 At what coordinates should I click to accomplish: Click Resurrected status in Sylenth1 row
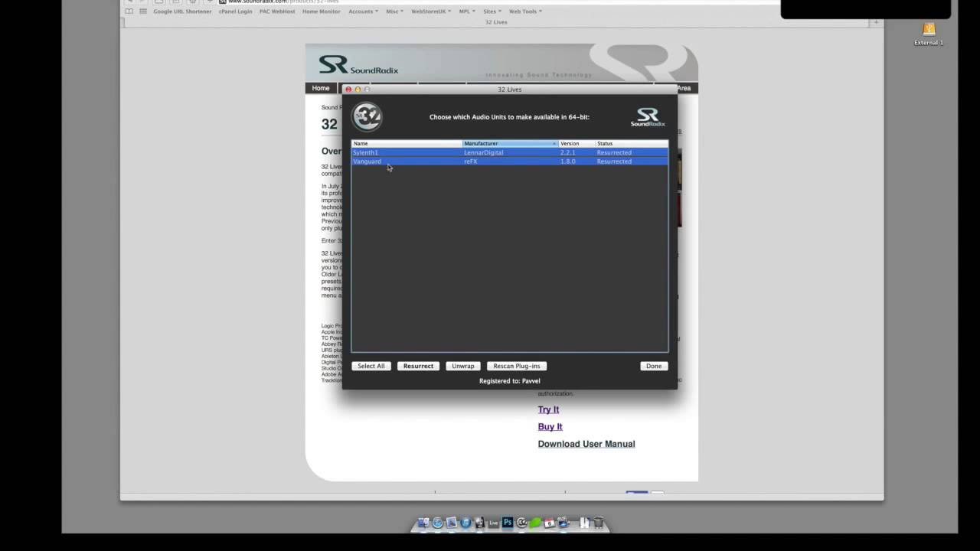tap(614, 152)
